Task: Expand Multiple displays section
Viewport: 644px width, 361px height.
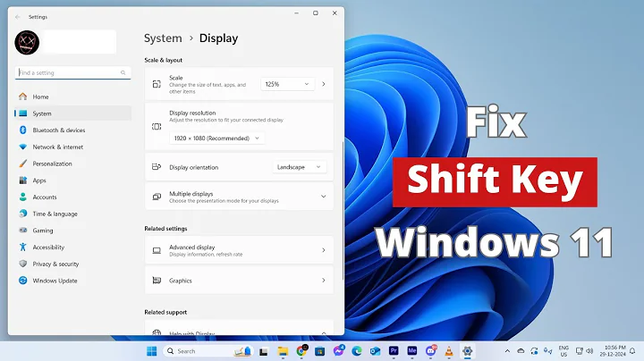Action: click(239, 197)
